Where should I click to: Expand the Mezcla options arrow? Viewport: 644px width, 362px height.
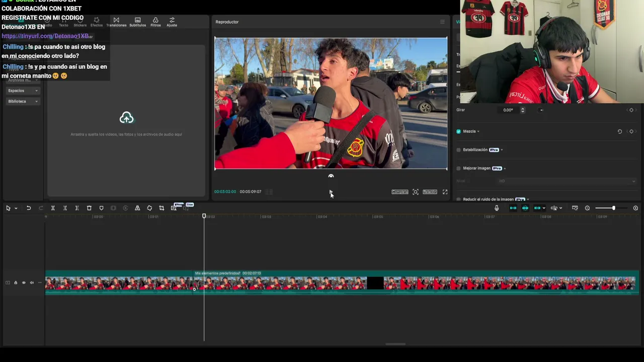478,132
